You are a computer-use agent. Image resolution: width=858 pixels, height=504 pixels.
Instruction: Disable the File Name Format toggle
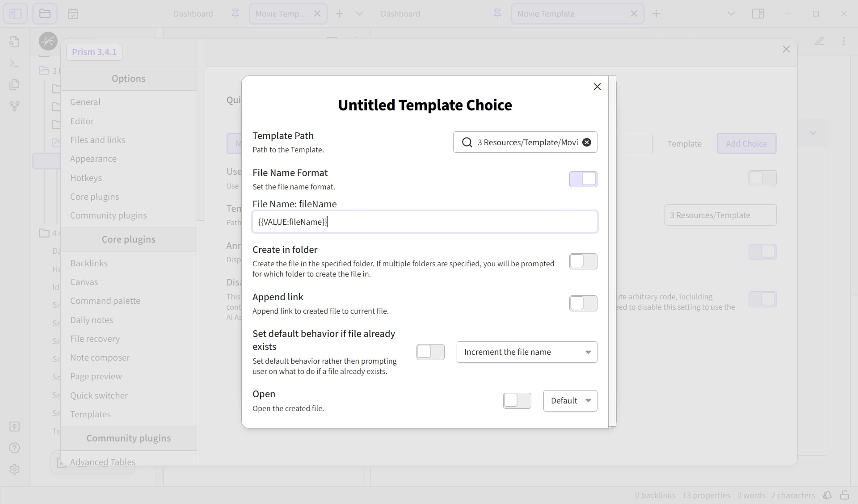[583, 179]
